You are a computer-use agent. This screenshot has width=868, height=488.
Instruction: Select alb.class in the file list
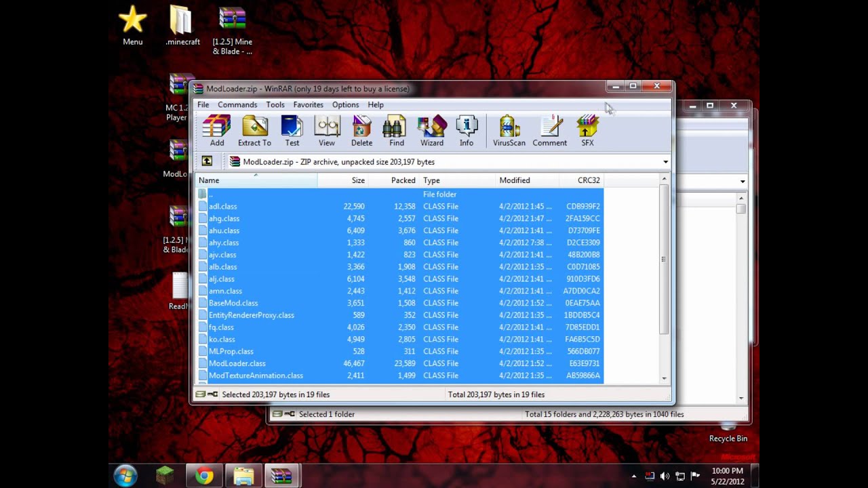[399, 267]
